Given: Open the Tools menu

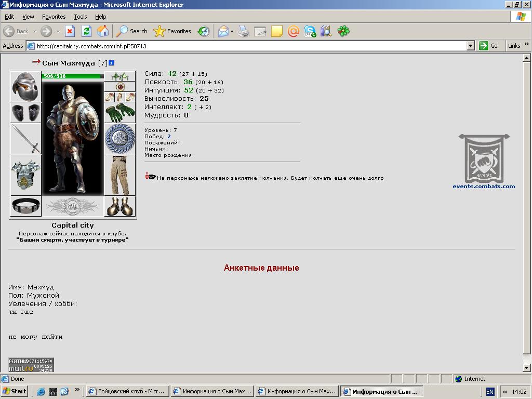Looking at the screenshot, I should tap(81, 17).
